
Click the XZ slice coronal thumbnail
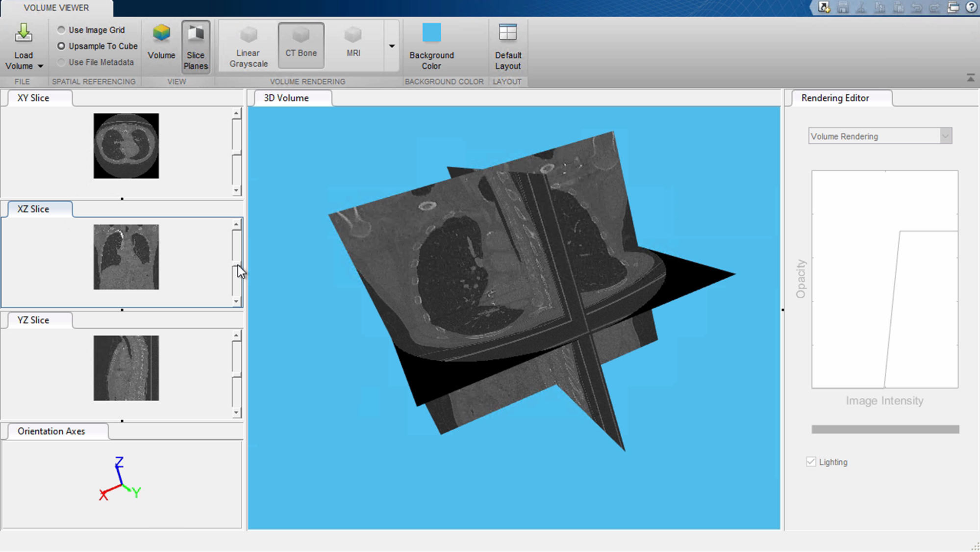click(x=126, y=257)
